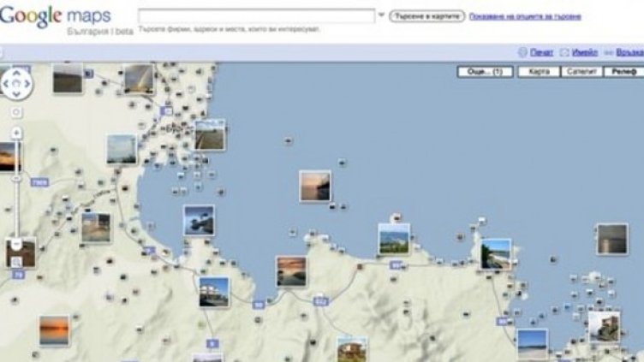
Task: Click the pan down arrow on navigation control
Action: coord(17,95)
